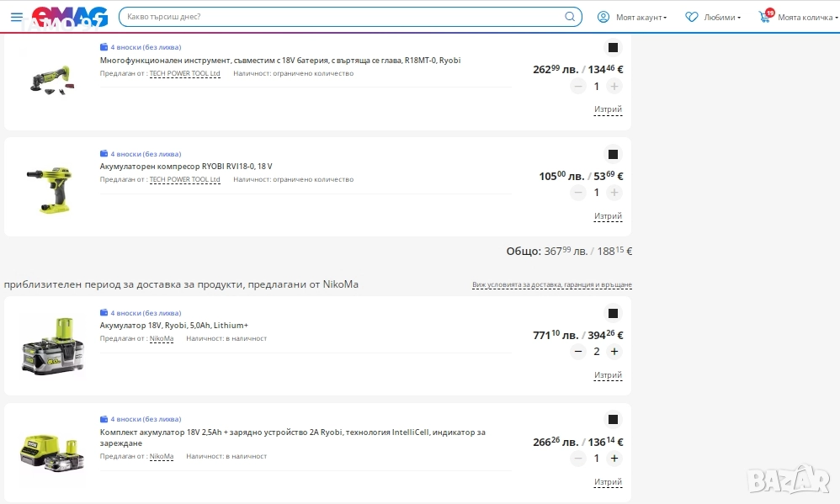This screenshot has height=504, width=840.
Task: Open the hamburger menu icon
Action: click(x=17, y=17)
